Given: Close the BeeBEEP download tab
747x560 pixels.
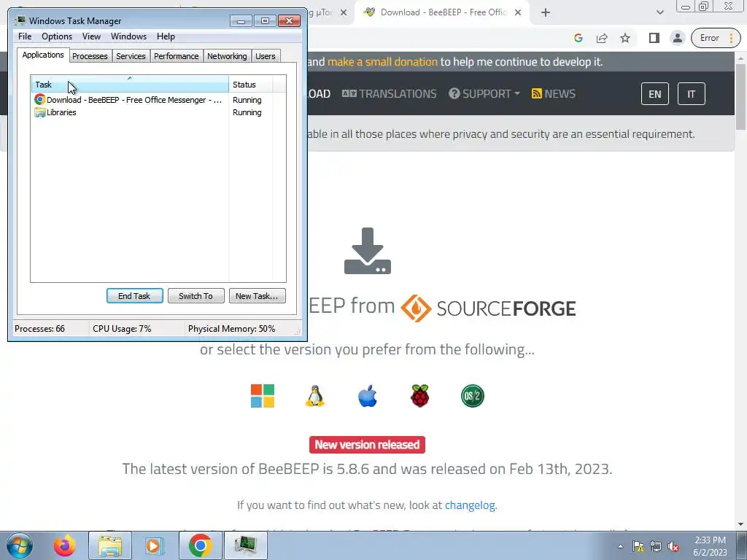Looking at the screenshot, I should click(518, 13).
